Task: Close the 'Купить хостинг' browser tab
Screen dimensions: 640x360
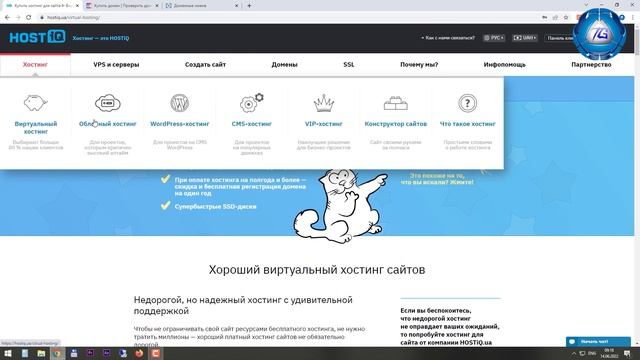Action: [x=77, y=6]
